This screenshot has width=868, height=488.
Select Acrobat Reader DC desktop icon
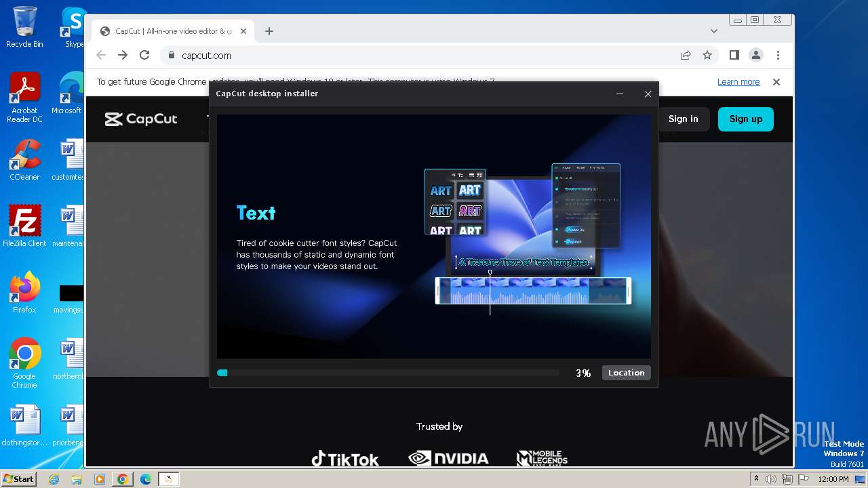click(x=24, y=98)
